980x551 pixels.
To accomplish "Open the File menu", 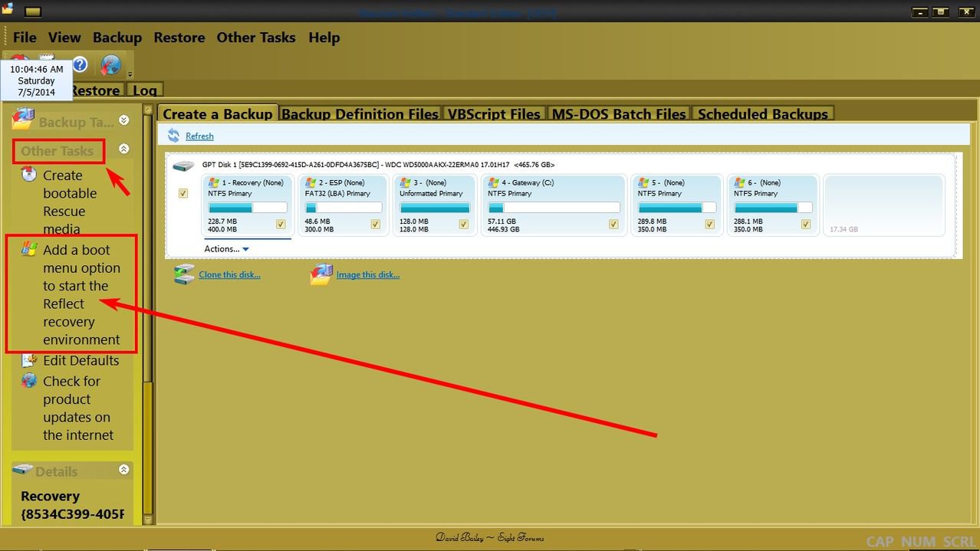I will [x=25, y=38].
